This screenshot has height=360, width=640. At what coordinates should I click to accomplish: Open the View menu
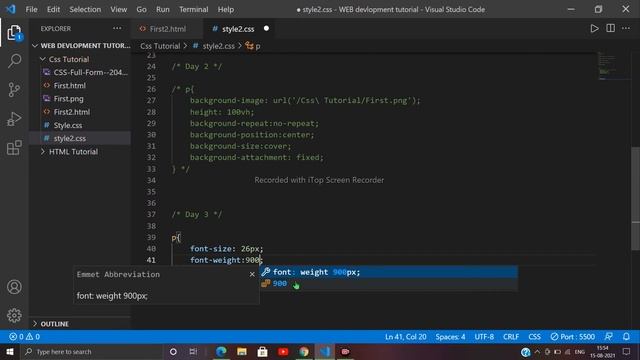(118, 9)
